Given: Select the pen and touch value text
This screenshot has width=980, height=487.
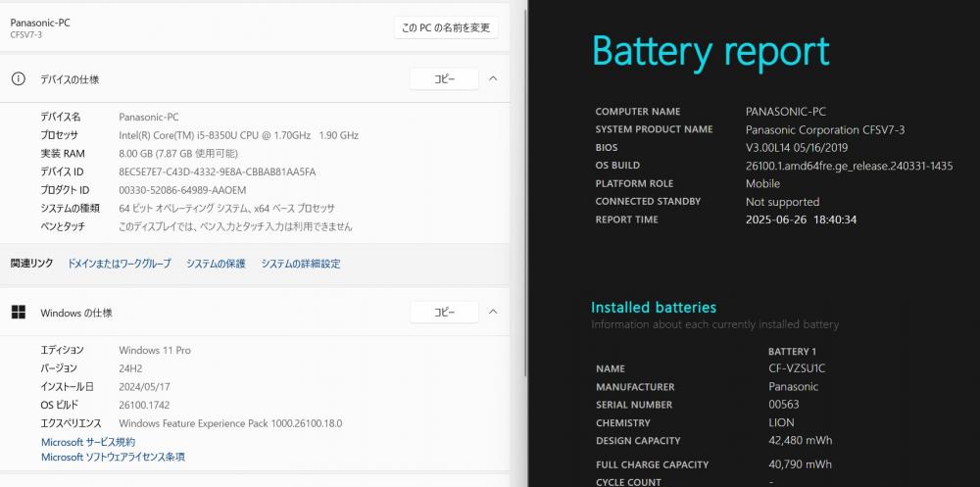Looking at the screenshot, I should [235, 226].
